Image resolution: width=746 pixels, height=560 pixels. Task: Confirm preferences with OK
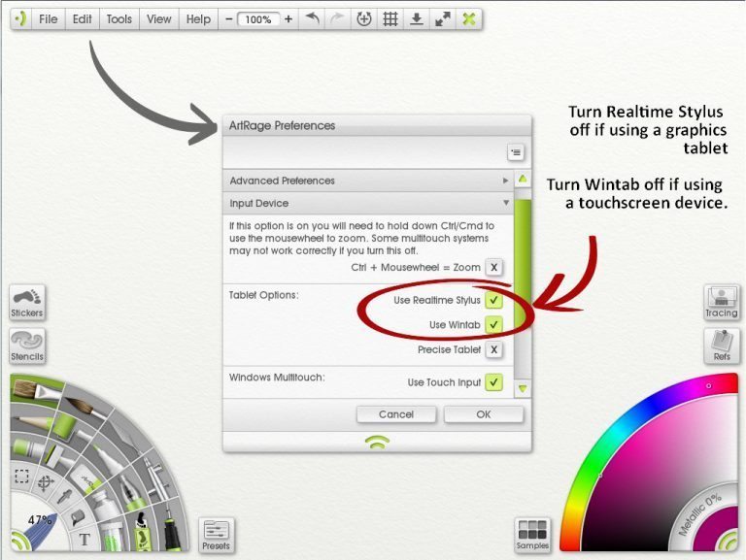pos(484,414)
